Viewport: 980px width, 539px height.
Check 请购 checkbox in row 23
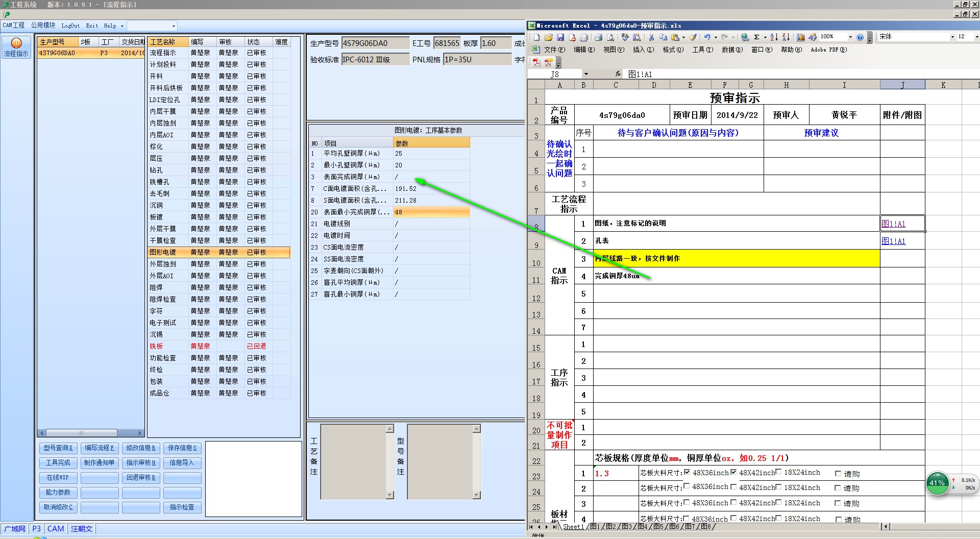click(838, 474)
